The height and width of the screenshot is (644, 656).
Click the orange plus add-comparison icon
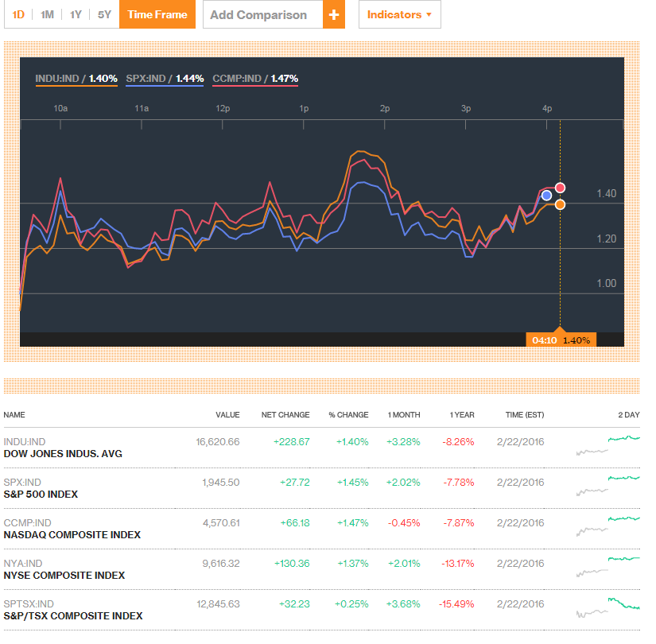click(333, 14)
